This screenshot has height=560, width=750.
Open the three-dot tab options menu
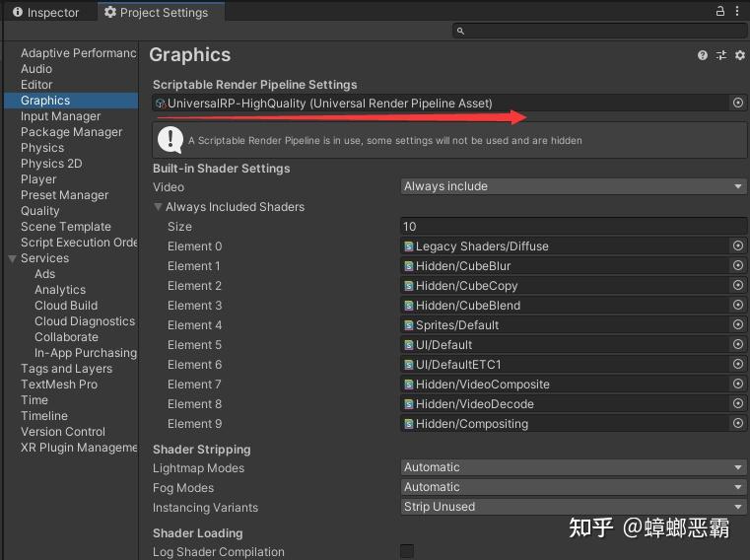coord(737,11)
